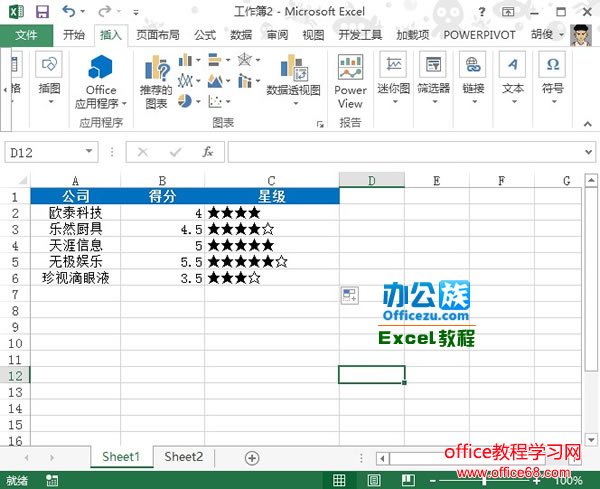Click the Review (审阅) tab
Screen dimensions: 600x489
277,35
